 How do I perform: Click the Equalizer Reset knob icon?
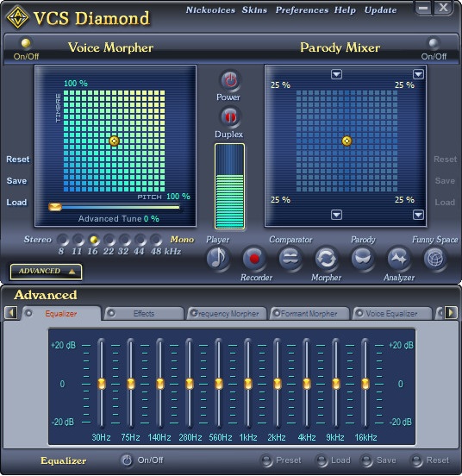tap(416, 460)
